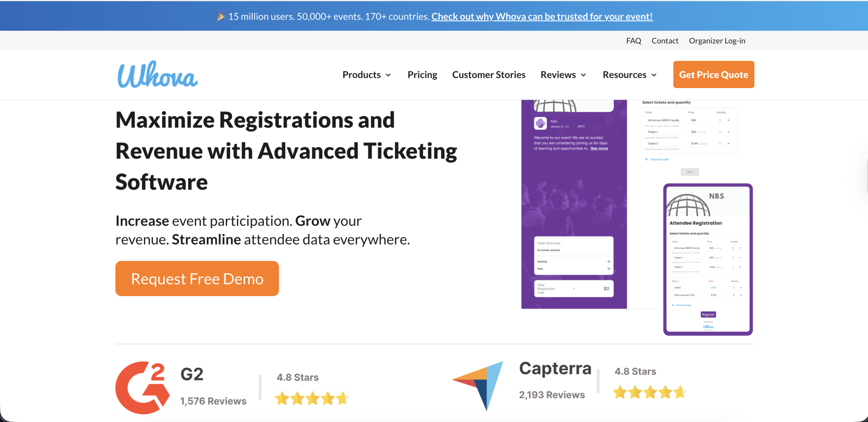Click the party popper emoji in banner
The image size is (868, 422).
(221, 16)
